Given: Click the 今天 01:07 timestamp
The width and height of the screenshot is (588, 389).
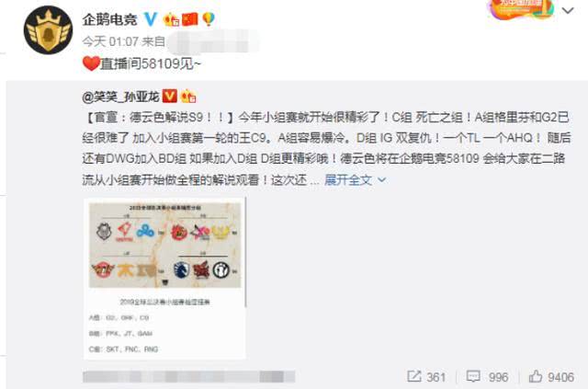Looking at the screenshot, I should point(110,41).
